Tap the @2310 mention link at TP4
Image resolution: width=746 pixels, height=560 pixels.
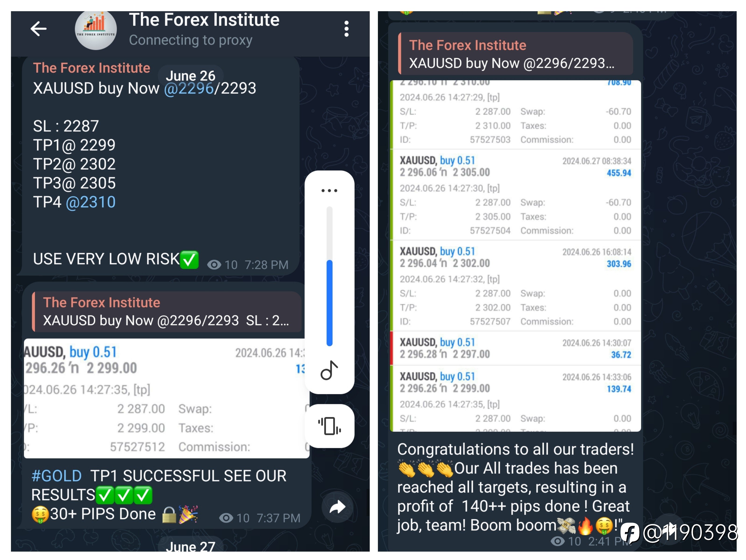(x=91, y=202)
